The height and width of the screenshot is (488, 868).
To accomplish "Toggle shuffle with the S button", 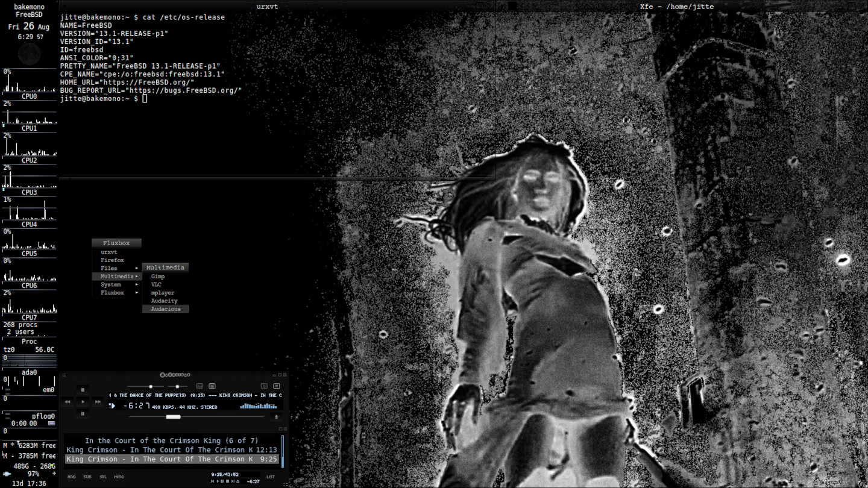I will click(264, 386).
